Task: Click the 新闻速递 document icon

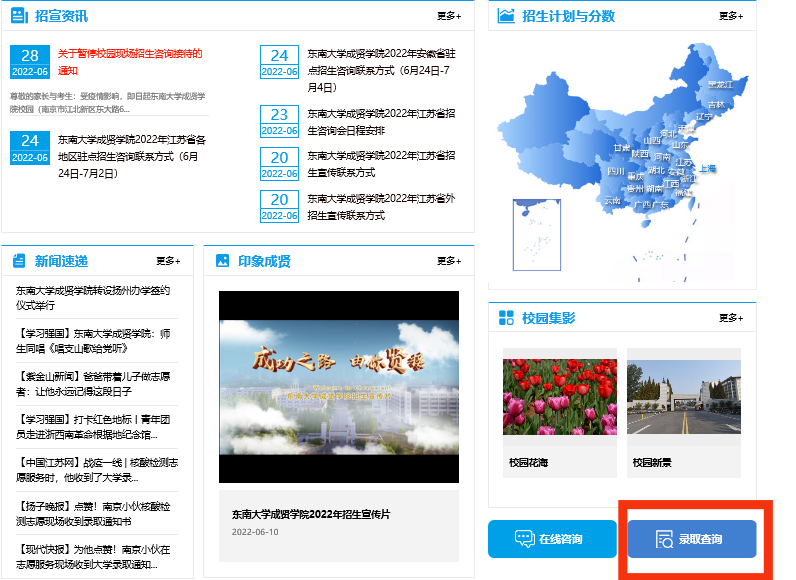Action: [x=19, y=261]
